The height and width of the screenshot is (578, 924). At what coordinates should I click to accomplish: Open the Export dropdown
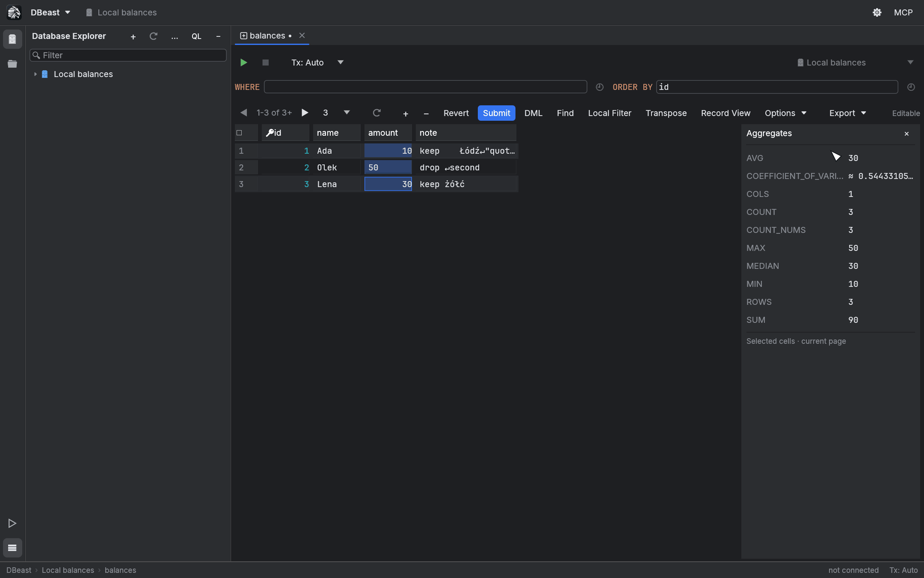[x=847, y=113]
